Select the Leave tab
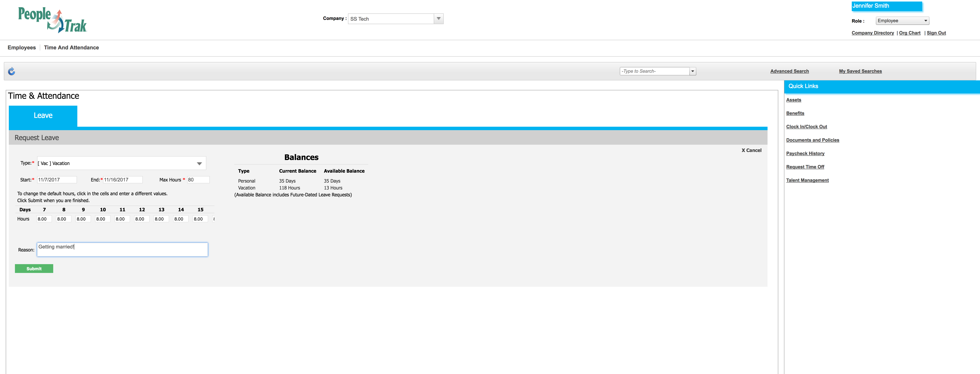This screenshot has width=980, height=374. [x=43, y=116]
